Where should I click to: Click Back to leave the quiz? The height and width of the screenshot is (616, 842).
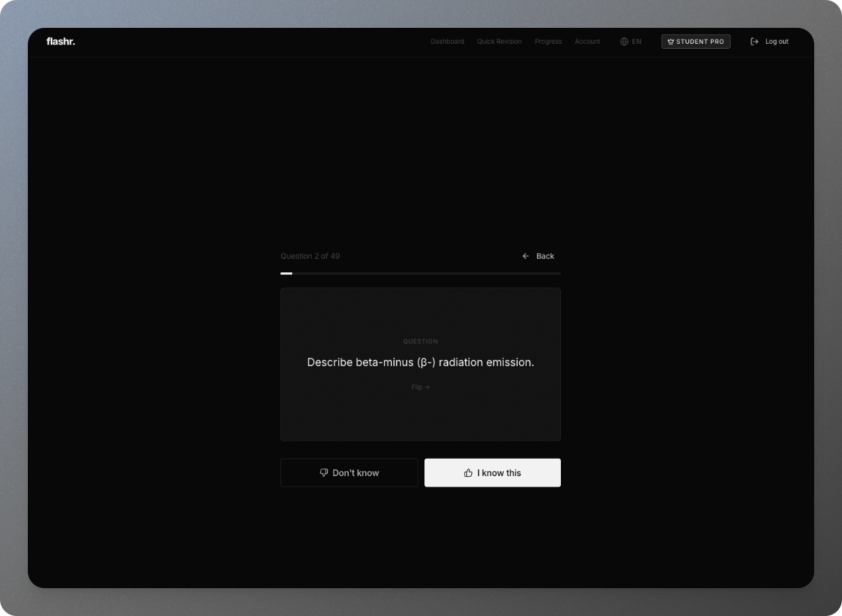point(543,256)
